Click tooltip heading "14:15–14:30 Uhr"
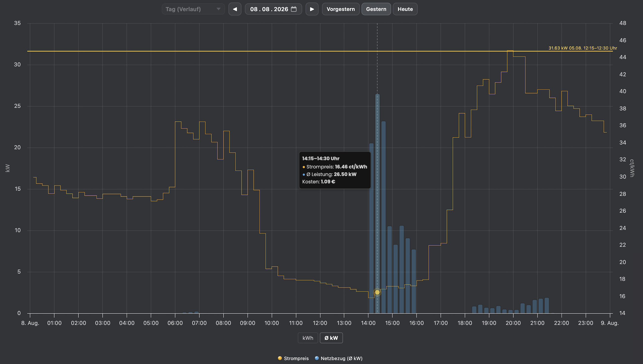 pyautogui.click(x=321, y=159)
